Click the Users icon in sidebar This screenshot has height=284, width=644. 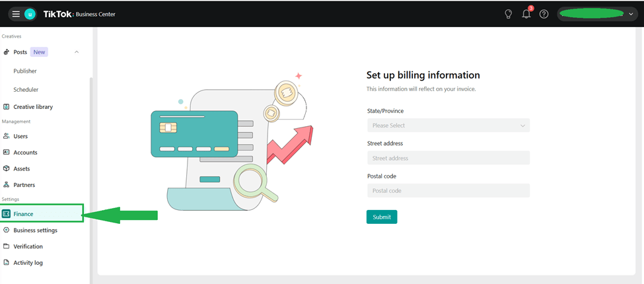coord(7,136)
